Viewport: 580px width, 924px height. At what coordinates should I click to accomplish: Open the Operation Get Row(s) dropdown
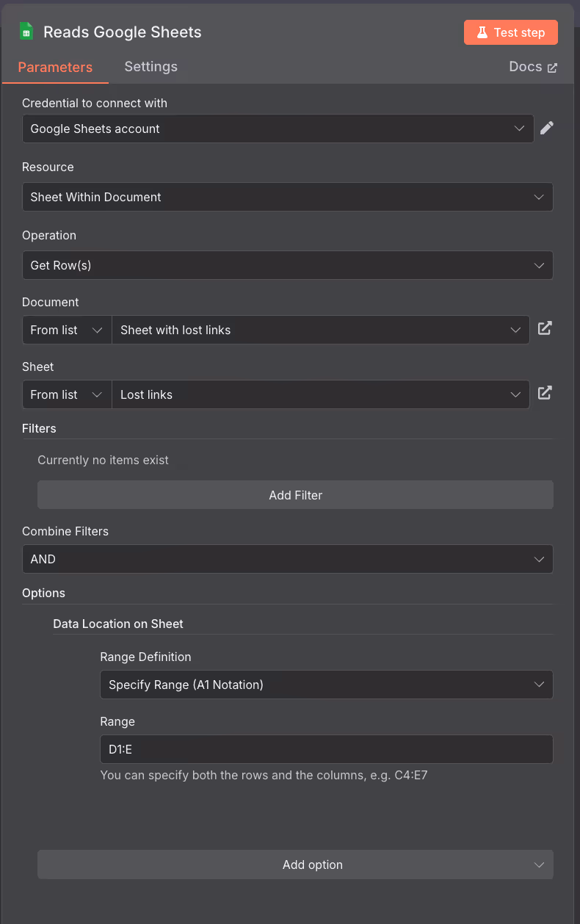coord(288,265)
